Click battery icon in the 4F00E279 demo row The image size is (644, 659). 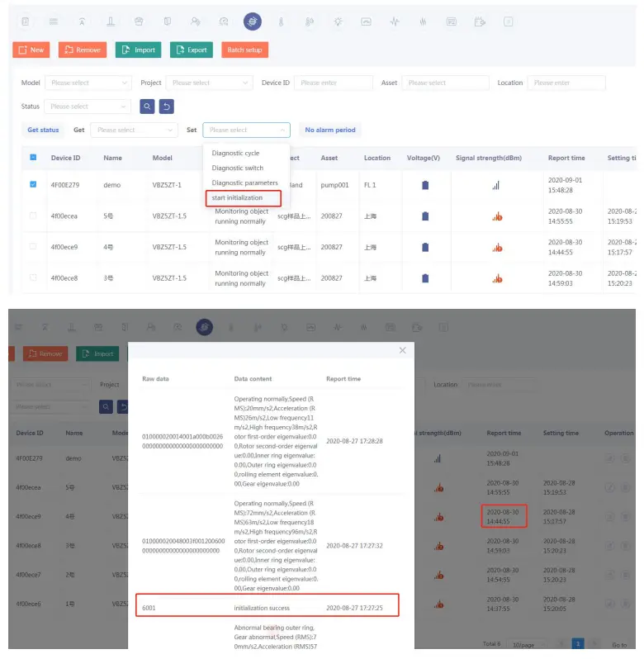tap(425, 185)
